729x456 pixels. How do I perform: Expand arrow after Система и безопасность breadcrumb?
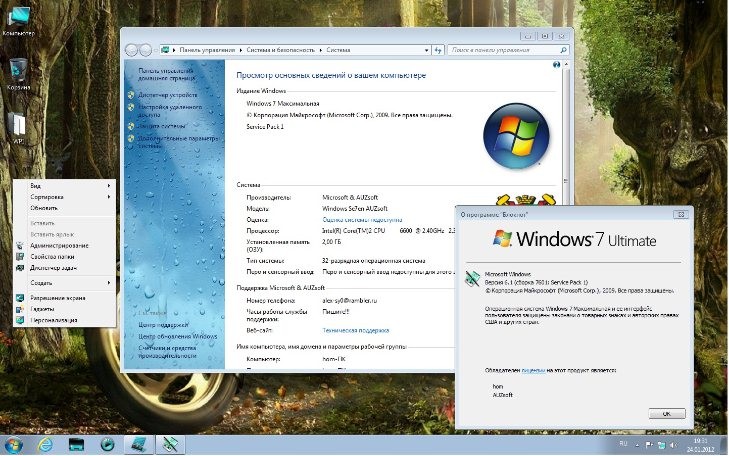click(321, 50)
